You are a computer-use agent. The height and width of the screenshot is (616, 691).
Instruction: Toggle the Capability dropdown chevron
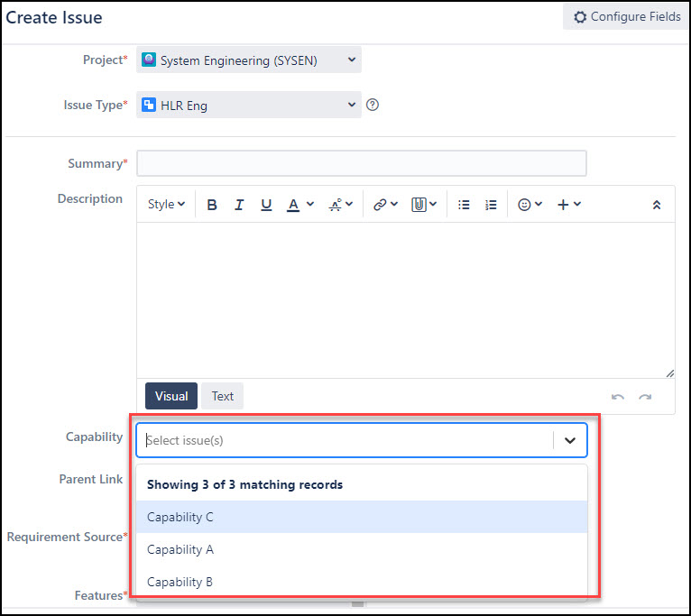pyautogui.click(x=570, y=440)
